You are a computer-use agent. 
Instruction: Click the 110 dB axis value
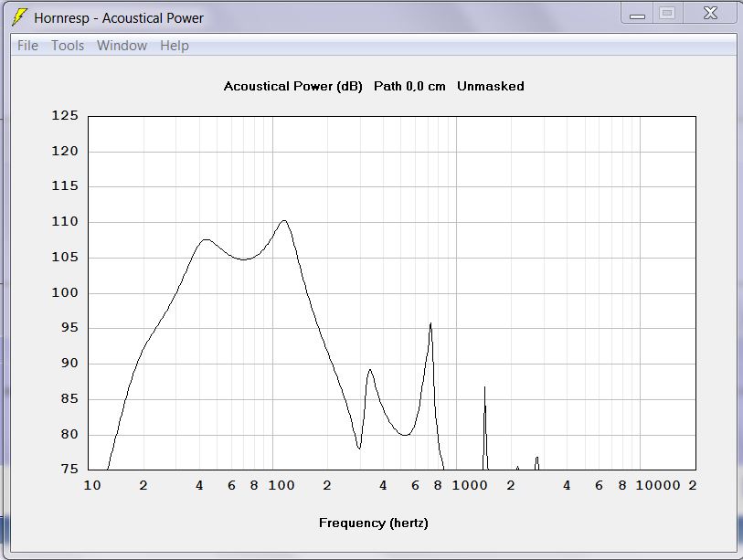click(65, 222)
